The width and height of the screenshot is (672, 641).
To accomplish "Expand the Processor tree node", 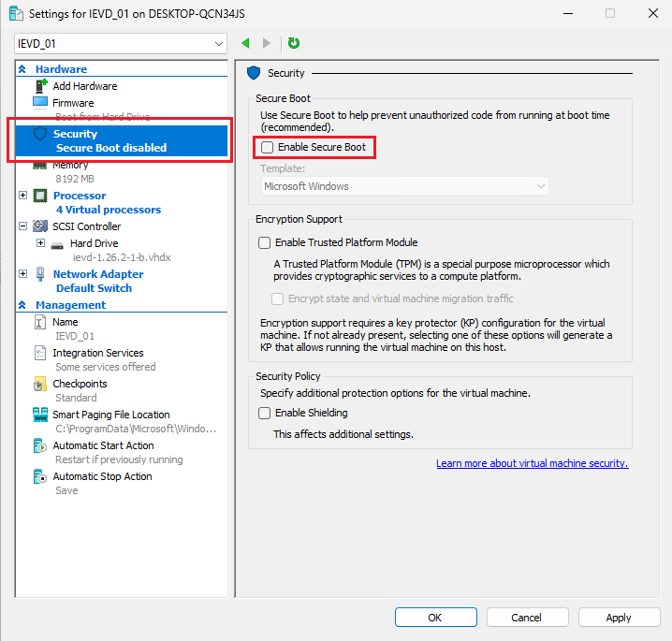I will (x=22, y=196).
